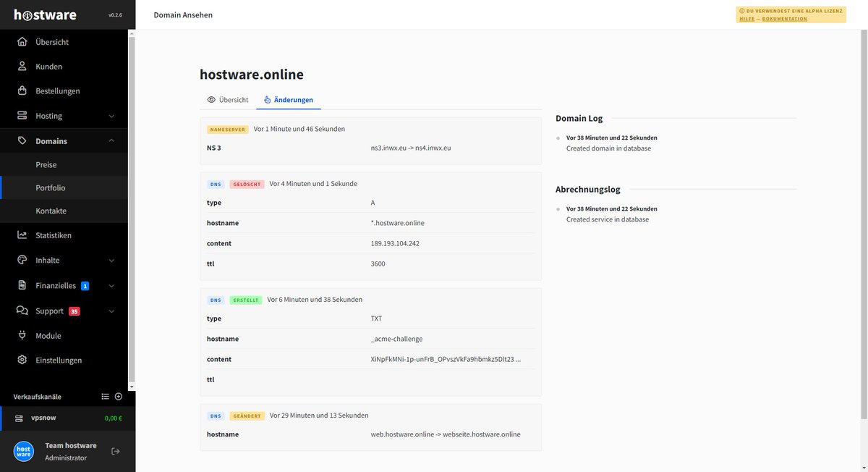This screenshot has width=868, height=472.
Task: Add a new Verkaufskanal with plus icon
Action: pyautogui.click(x=119, y=396)
